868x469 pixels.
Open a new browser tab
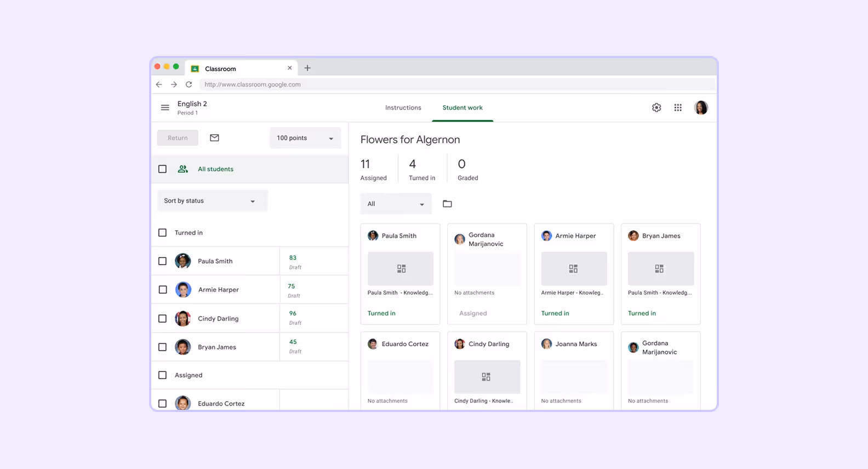click(307, 68)
